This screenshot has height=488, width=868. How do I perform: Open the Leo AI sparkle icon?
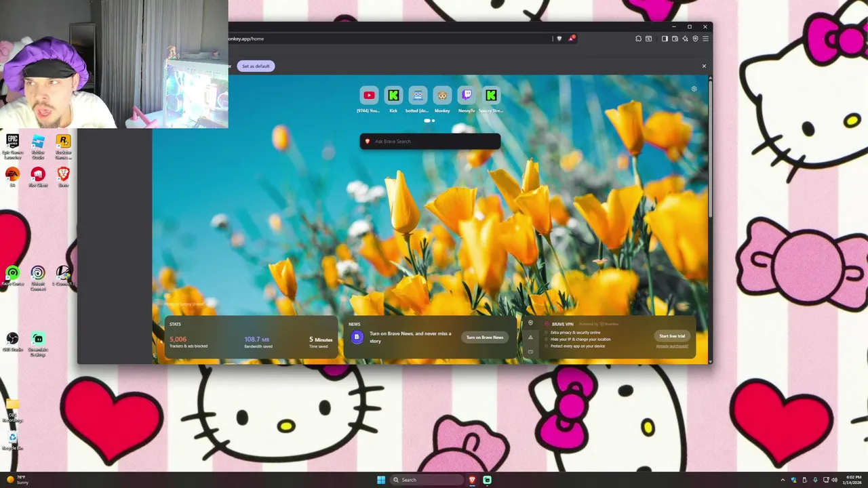pos(685,39)
